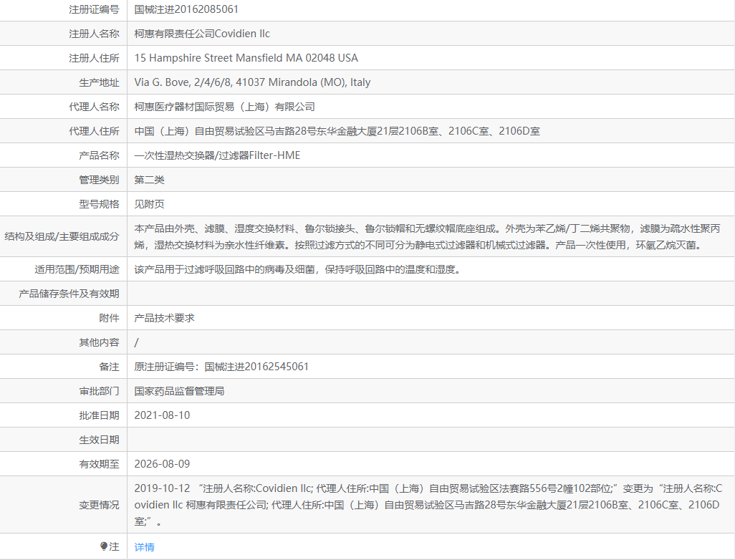Select change record dated 2019-10-12
Viewport: 735px width, 560px height.
click(x=428, y=505)
